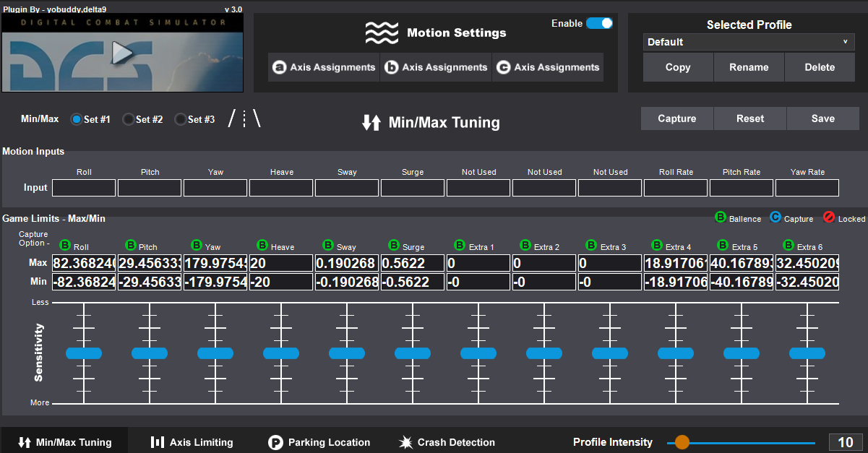
Task: Click the green B capture icon for Heave
Action: [x=262, y=246]
